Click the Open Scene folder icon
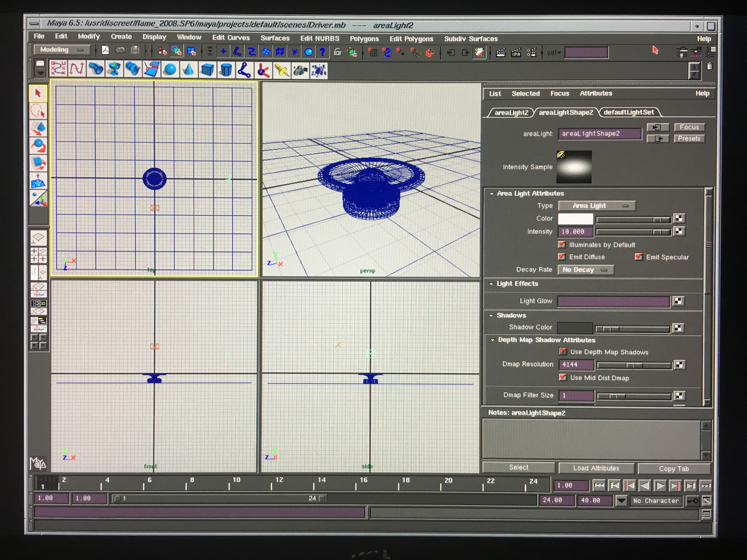 [120, 50]
